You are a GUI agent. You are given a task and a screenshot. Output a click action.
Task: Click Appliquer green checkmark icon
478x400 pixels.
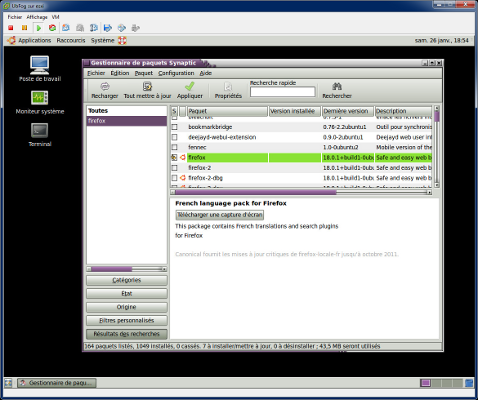point(190,87)
